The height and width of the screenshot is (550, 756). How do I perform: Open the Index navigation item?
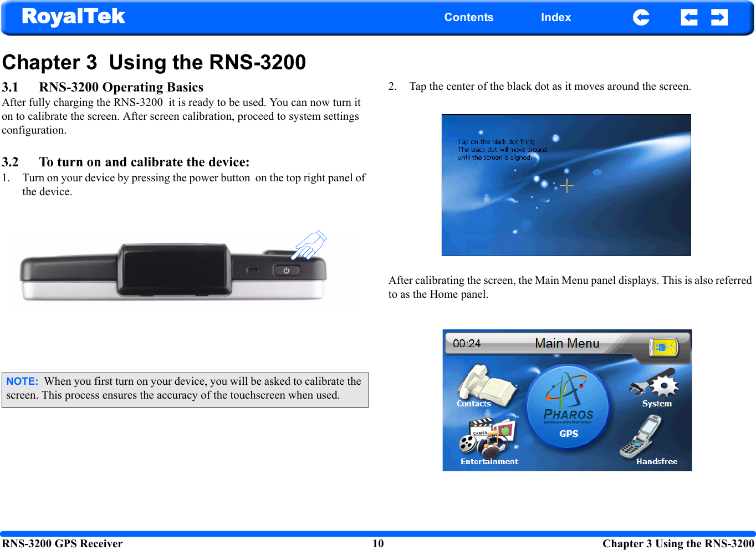(555, 17)
